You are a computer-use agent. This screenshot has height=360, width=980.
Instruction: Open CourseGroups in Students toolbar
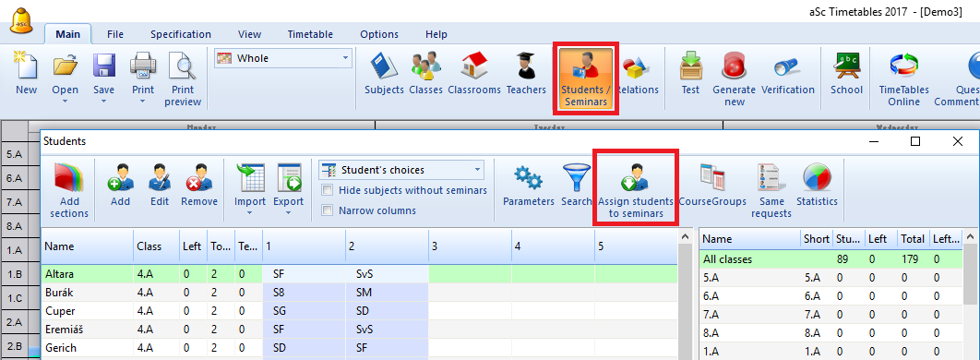pos(712,186)
